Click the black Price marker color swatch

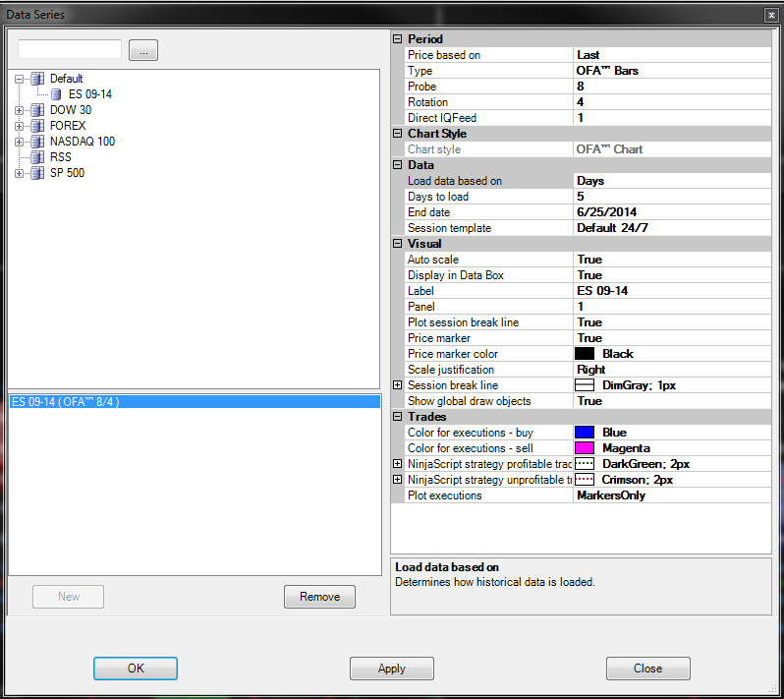(585, 354)
